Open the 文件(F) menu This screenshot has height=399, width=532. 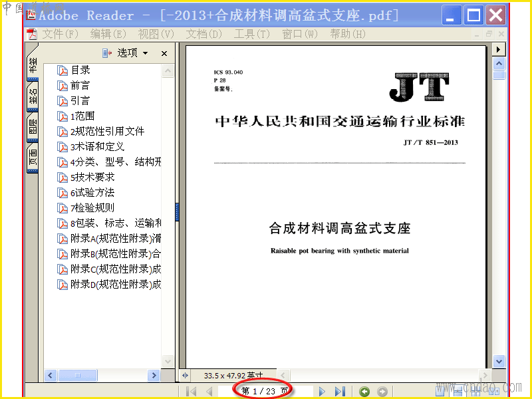pyautogui.click(x=60, y=34)
